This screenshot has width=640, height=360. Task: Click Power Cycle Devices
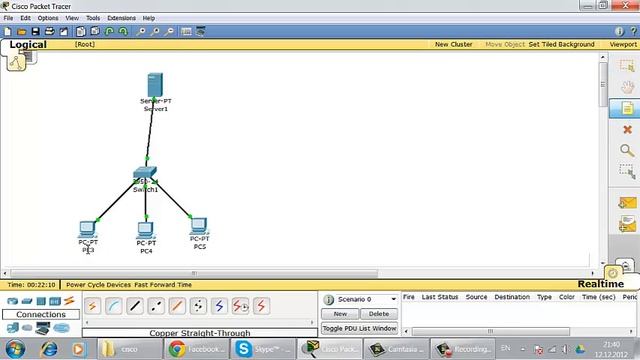[x=98, y=285]
